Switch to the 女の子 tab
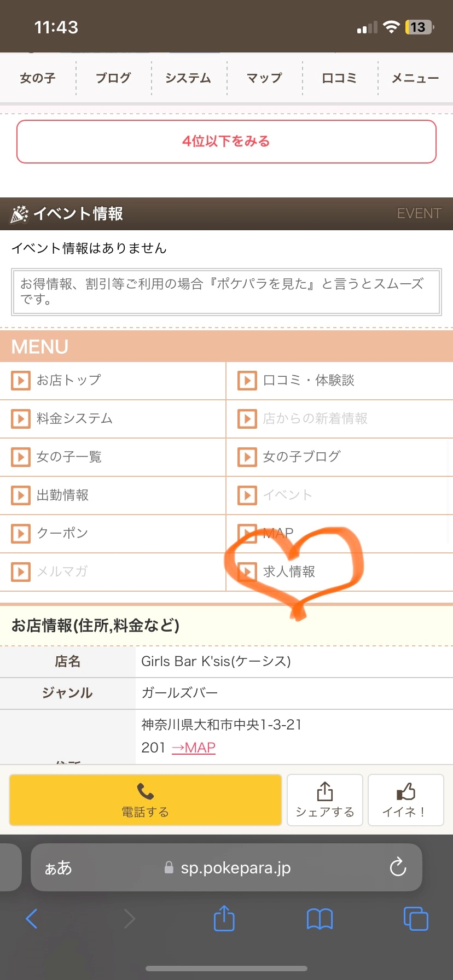Screen dimensions: 453x980 (38, 78)
